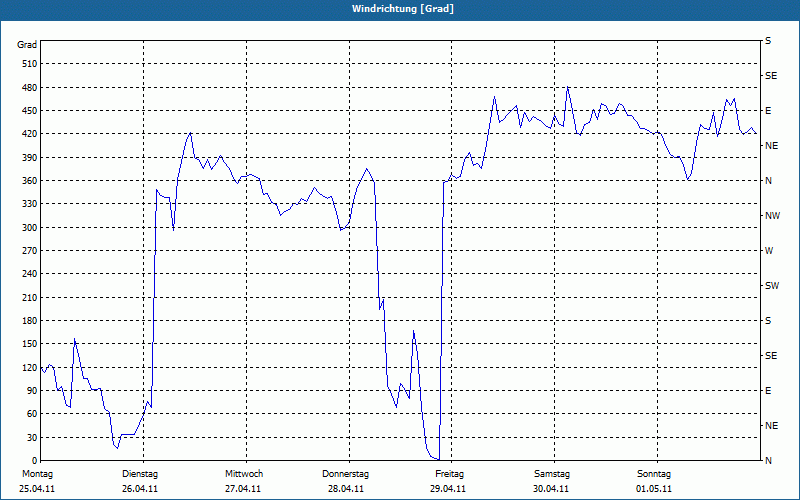This screenshot has height=500, width=800.
Task: Select the 150 y-axis value
Action: [30, 344]
